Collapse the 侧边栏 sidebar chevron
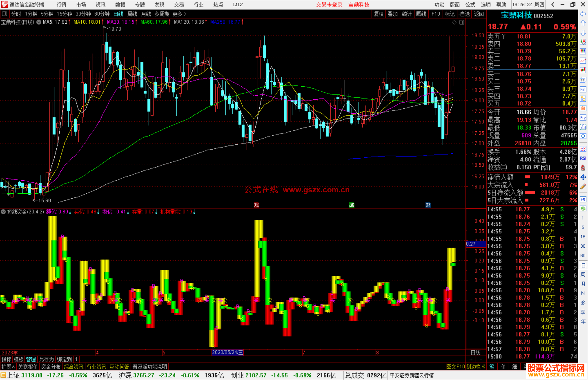 tap(483, 367)
